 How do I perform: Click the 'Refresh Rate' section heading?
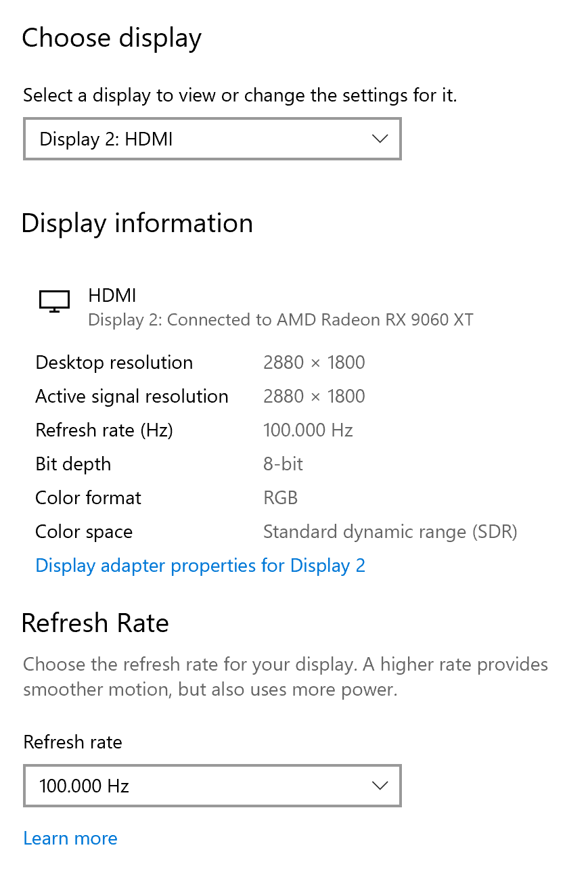pos(95,623)
